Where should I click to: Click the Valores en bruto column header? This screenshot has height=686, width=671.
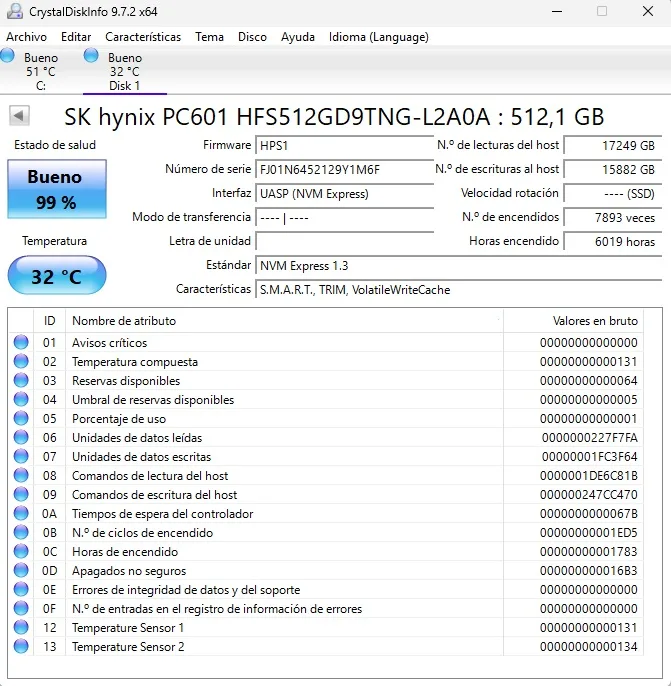point(573,321)
